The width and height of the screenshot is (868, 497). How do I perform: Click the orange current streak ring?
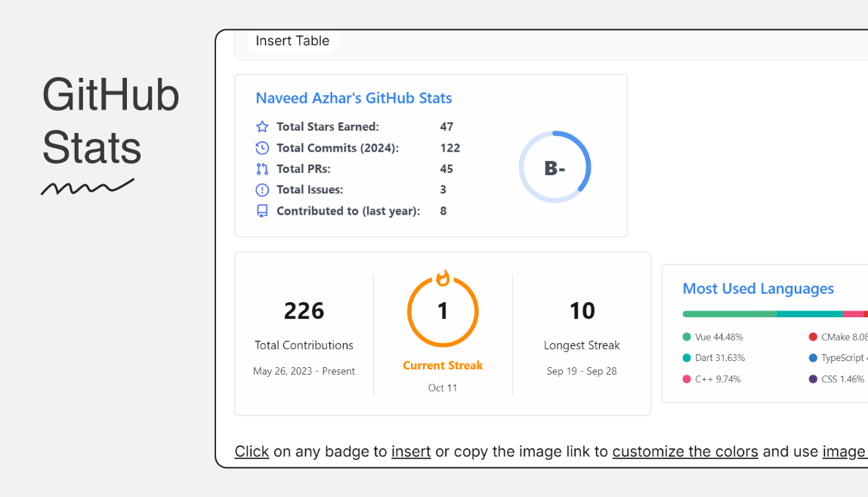click(x=443, y=312)
